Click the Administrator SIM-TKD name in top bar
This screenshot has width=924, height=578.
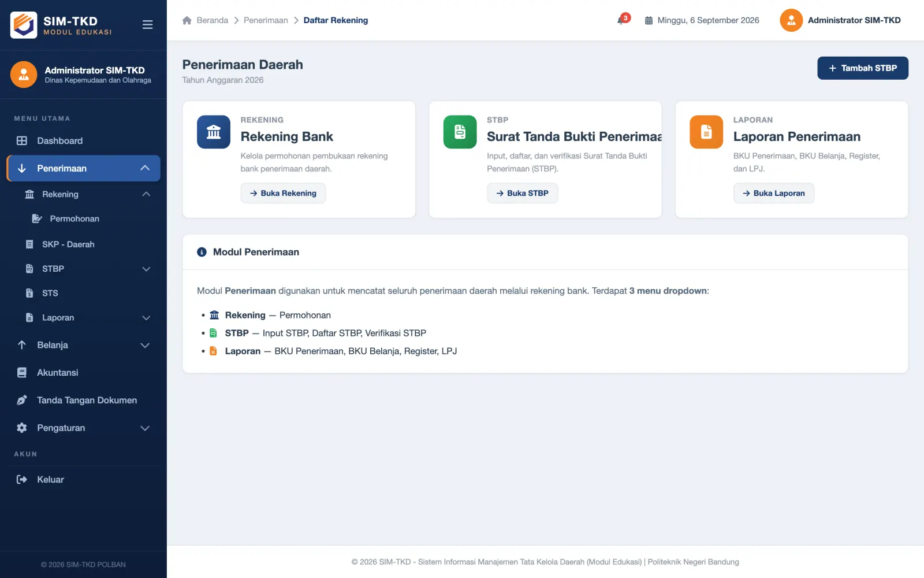(854, 20)
